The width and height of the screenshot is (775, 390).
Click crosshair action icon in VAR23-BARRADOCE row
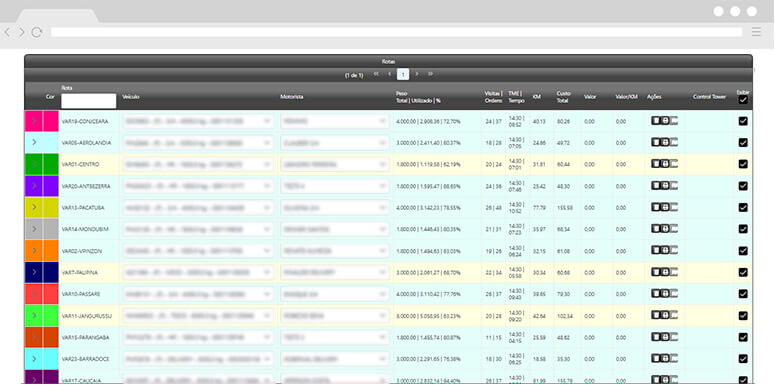[665, 358]
